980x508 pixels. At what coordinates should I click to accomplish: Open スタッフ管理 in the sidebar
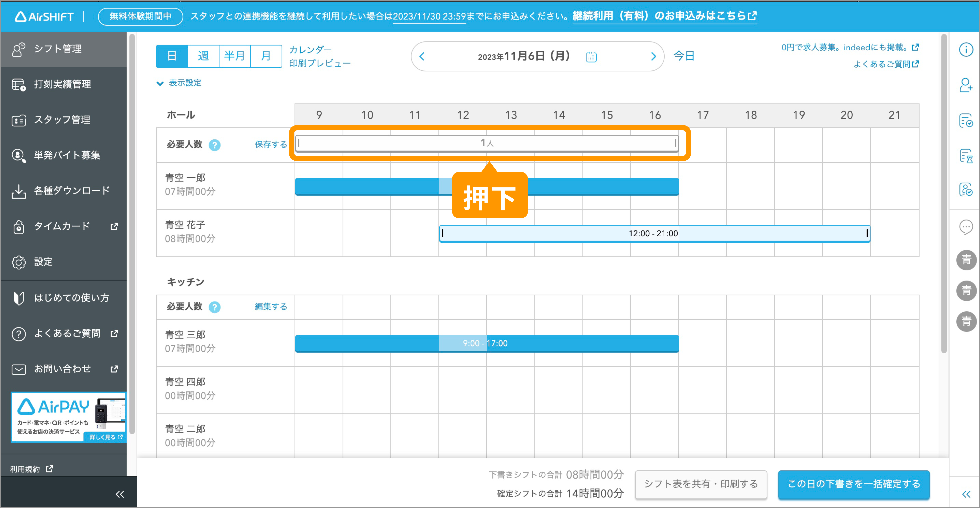point(64,120)
